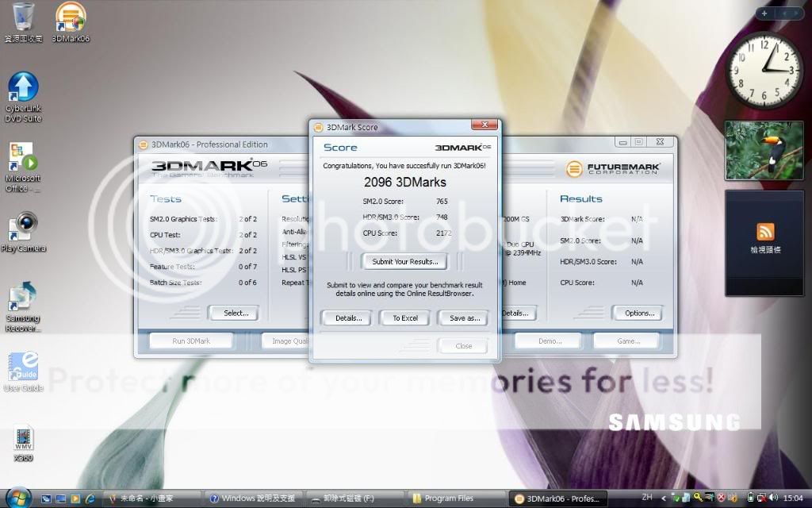Click the green checkmark tray icon

tap(675, 498)
